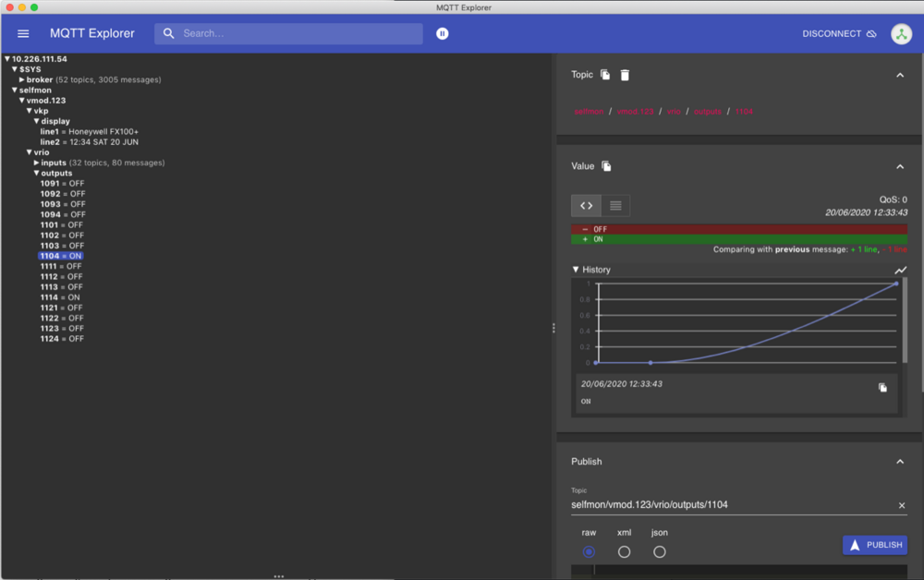The height and width of the screenshot is (580, 924).
Task: Open the hamburger navigation menu
Action: click(x=23, y=34)
